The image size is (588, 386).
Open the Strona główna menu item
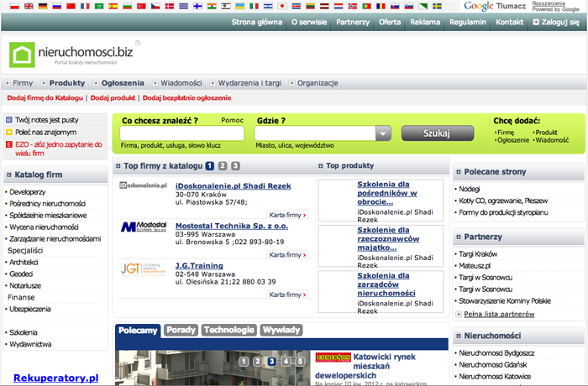257,22
